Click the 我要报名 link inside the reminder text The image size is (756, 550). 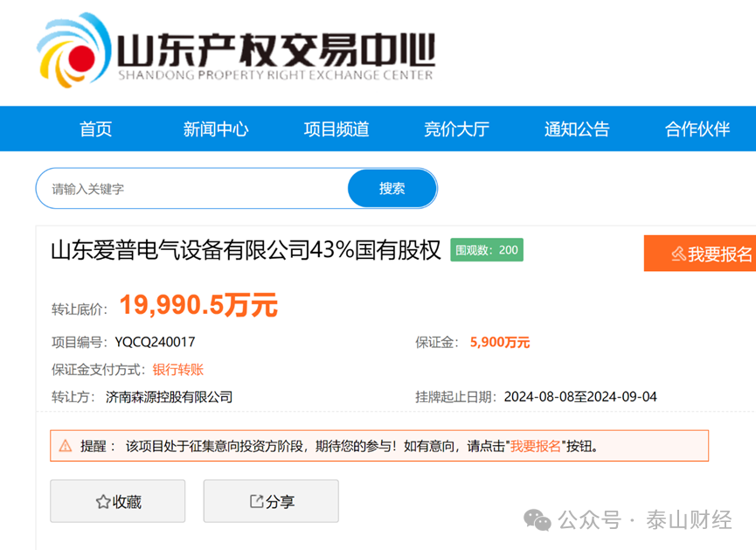(536, 446)
